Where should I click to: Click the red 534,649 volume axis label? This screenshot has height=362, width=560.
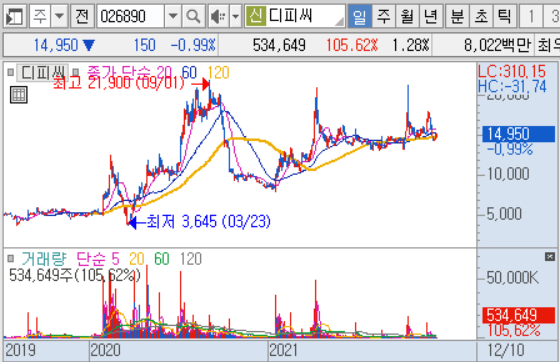point(518,315)
